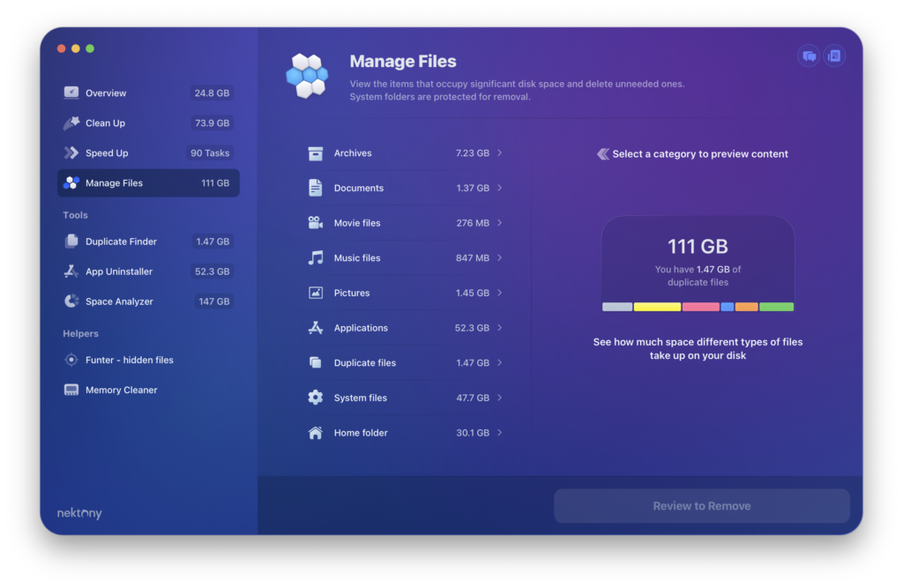Click the 847 MB Music files size

coord(473,258)
